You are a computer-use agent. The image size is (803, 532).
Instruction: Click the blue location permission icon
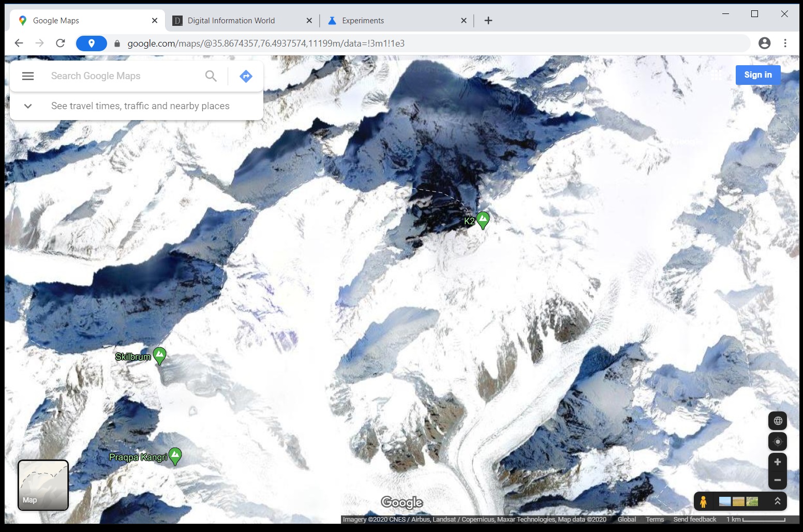point(92,43)
